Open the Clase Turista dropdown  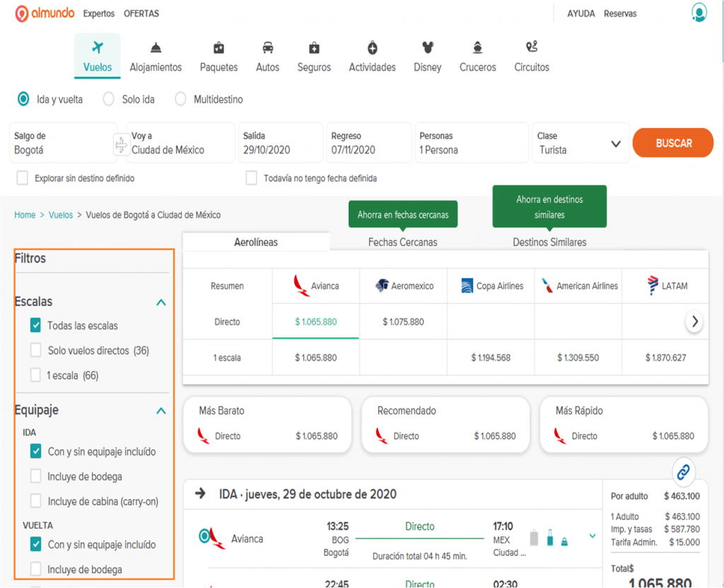click(580, 143)
